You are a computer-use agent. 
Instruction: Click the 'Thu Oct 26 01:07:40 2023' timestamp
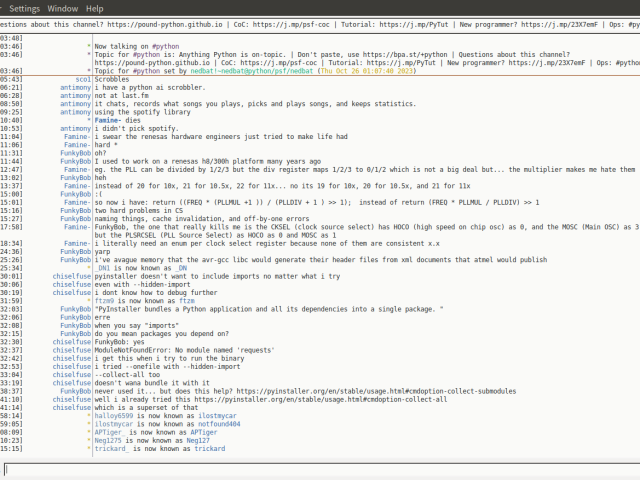(367, 71)
